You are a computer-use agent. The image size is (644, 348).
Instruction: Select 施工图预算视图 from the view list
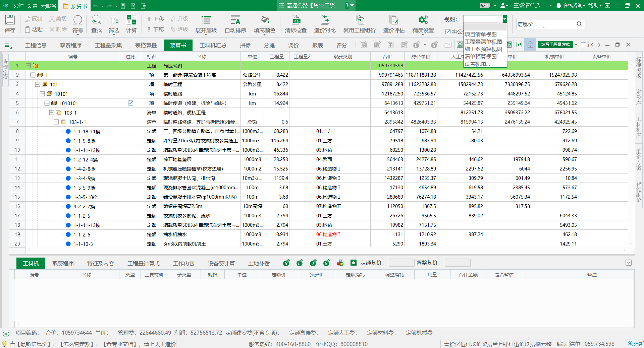[485, 49]
